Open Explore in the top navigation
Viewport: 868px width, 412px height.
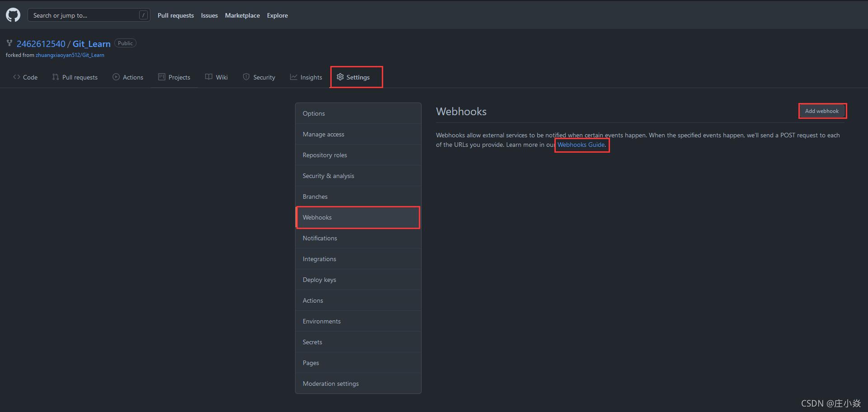tap(277, 15)
